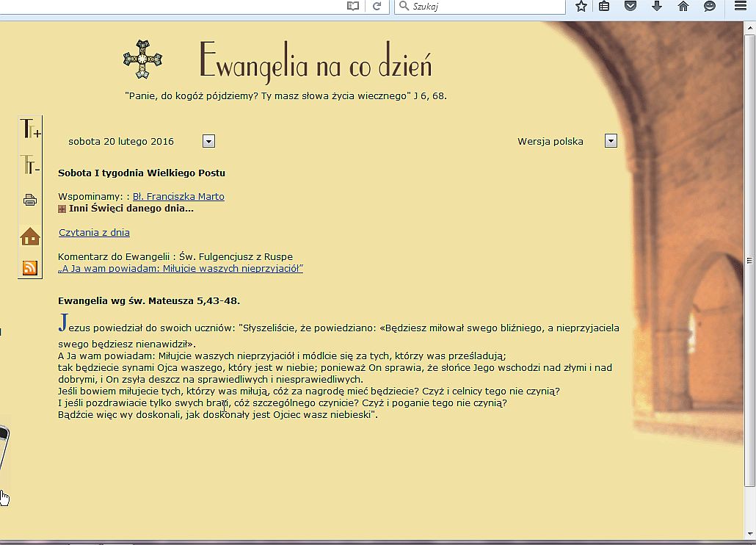756x545 pixels.
Task: Show the bookmarks list menu
Action: click(604, 7)
